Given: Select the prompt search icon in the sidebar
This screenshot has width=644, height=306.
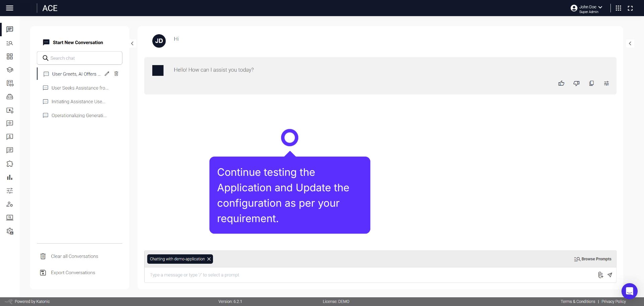Looking at the screenshot, I should [x=9, y=43].
